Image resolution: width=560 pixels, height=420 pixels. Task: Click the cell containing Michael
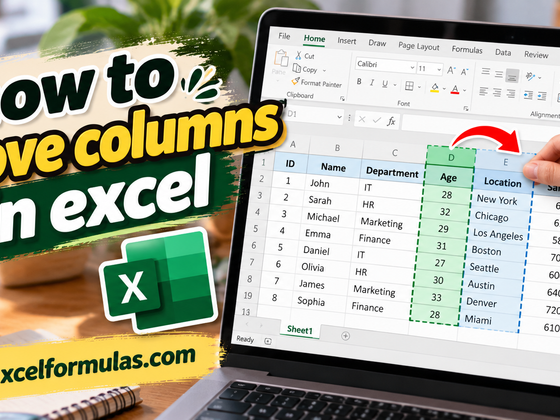[x=323, y=217]
